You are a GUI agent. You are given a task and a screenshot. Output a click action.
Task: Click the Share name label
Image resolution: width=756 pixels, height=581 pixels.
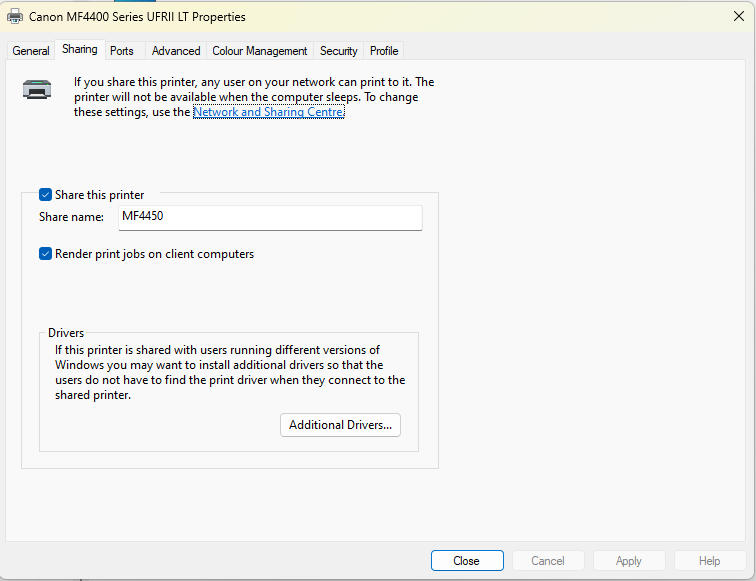click(x=71, y=217)
